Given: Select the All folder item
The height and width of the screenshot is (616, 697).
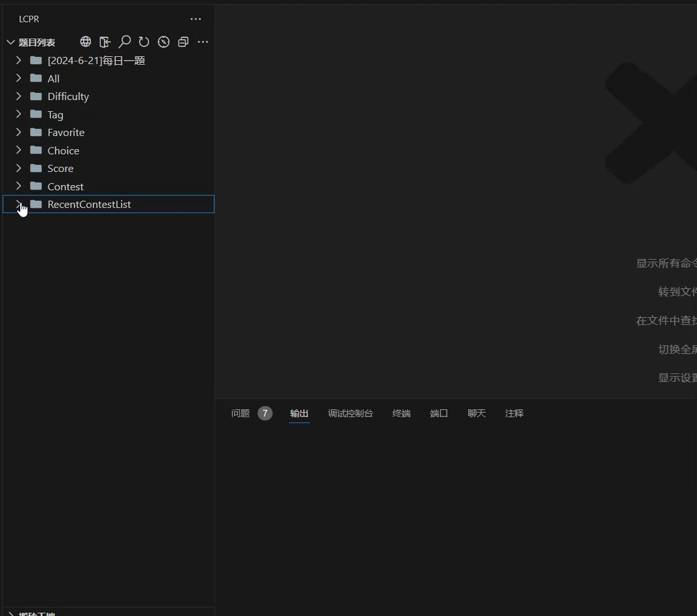Looking at the screenshot, I should click(54, 78).
